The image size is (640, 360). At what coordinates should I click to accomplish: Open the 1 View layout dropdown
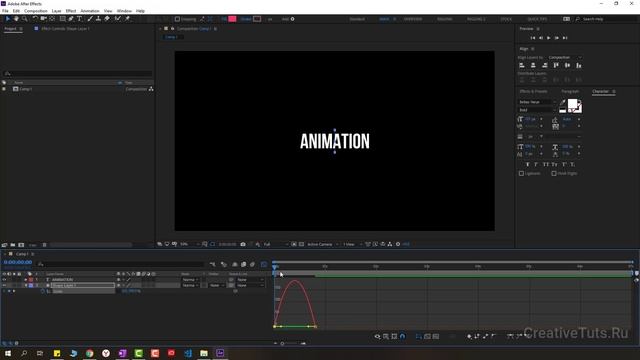(352, 244)
